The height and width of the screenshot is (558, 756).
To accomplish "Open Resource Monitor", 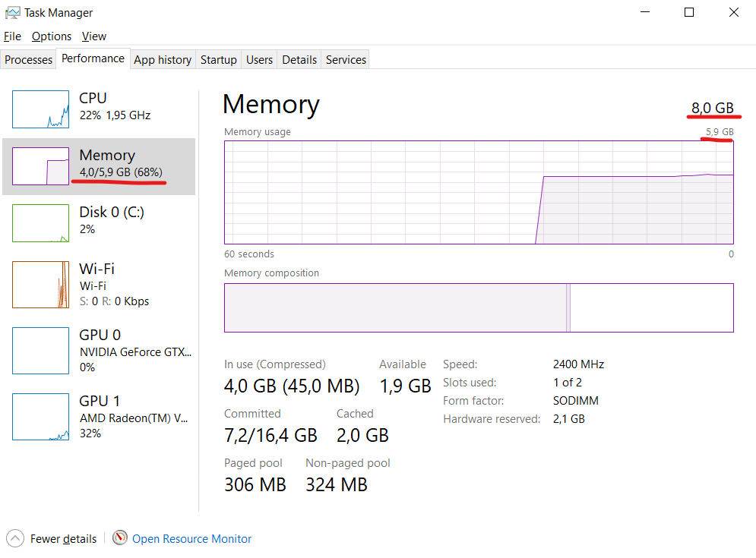I will (x=191, y=538).
